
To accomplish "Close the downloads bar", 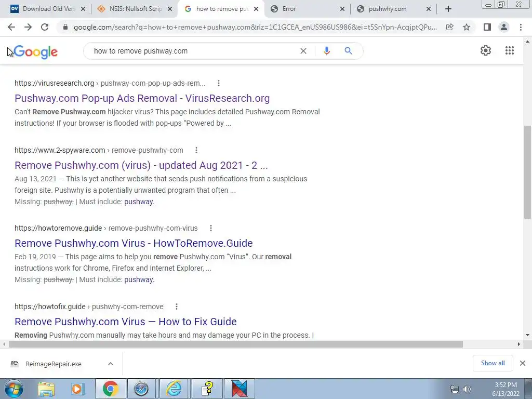I will tap(523, 363).
